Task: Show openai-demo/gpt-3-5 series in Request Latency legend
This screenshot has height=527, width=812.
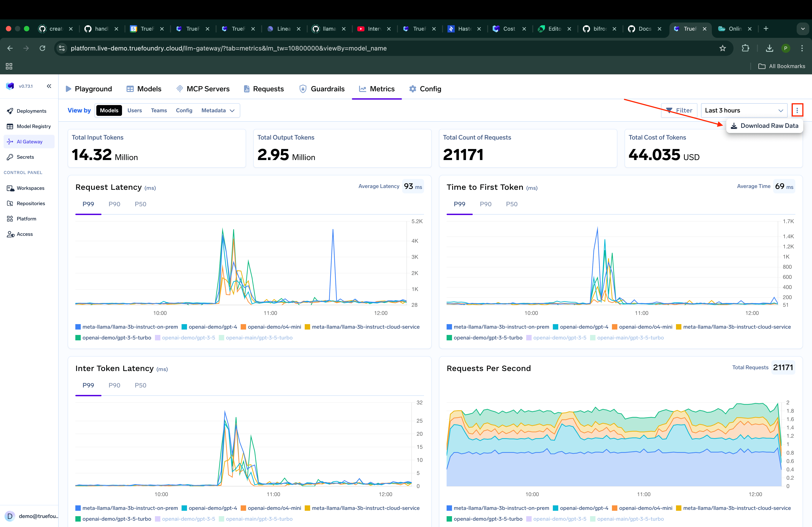Action: tap(185, 338)
